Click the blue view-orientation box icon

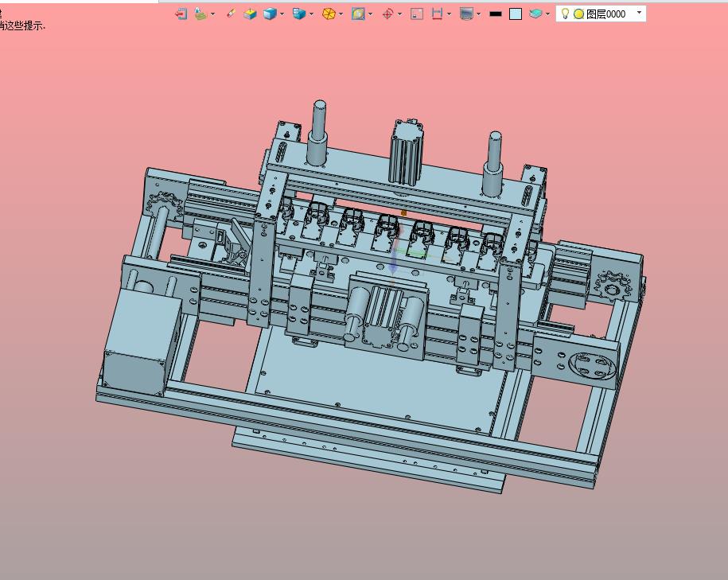(299, 14)
